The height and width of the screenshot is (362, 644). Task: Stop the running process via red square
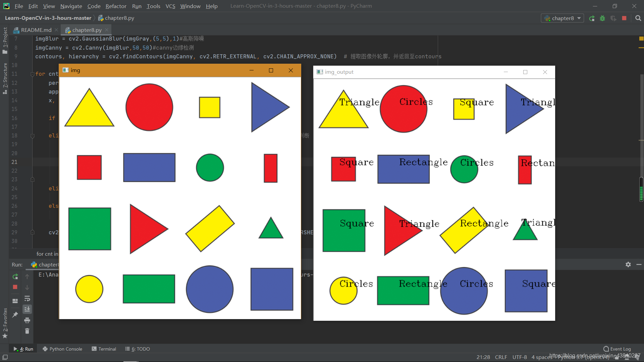click(x=624, y=18)
